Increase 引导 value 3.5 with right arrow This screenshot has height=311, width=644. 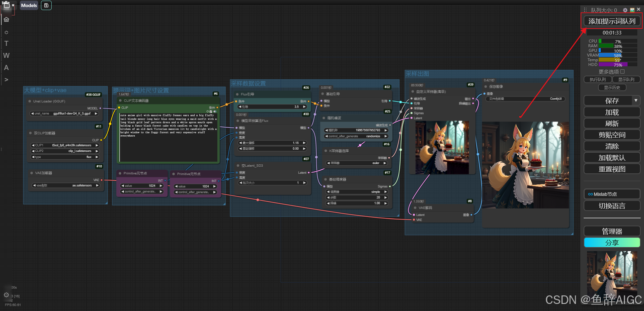tap(304, 107)
